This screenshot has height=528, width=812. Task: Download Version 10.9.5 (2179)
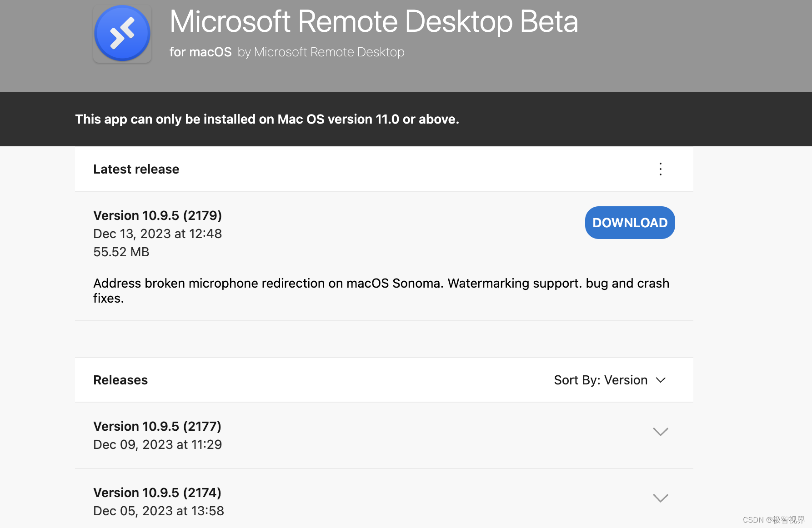click(630, 223)
